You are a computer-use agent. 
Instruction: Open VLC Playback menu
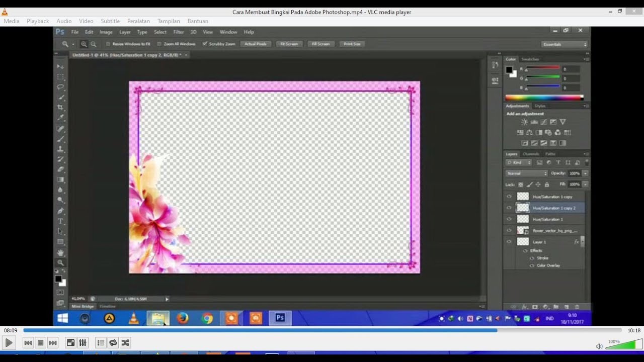38,21
